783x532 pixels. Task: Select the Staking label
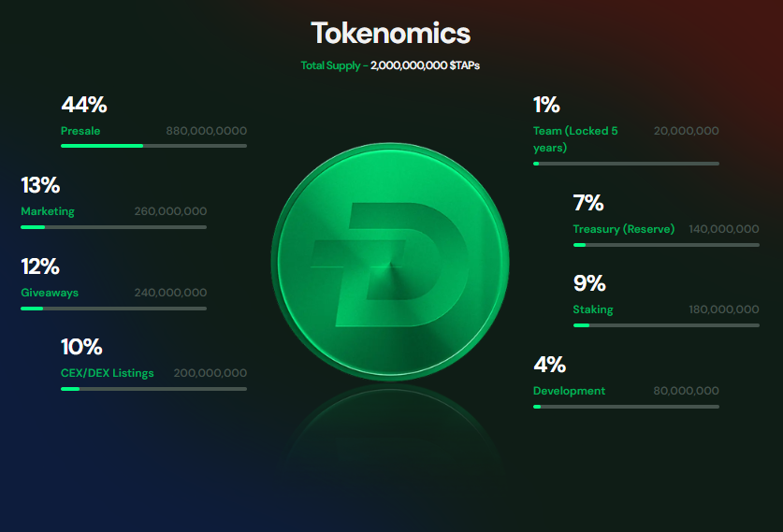pyautogui.click(x=593, y=309)
